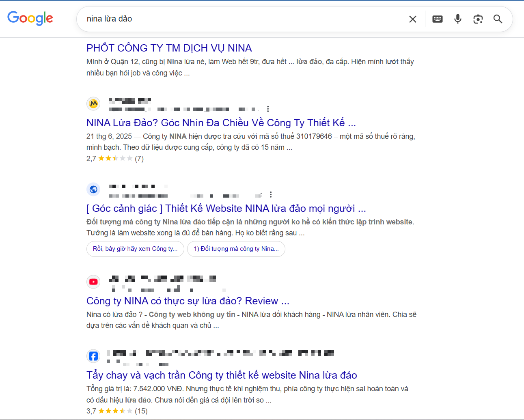The height and width of the screenshot is (420, 524).
Task: Open the three-dot menu on the NINA Lừa Đảo result
Action: [268, 109]
